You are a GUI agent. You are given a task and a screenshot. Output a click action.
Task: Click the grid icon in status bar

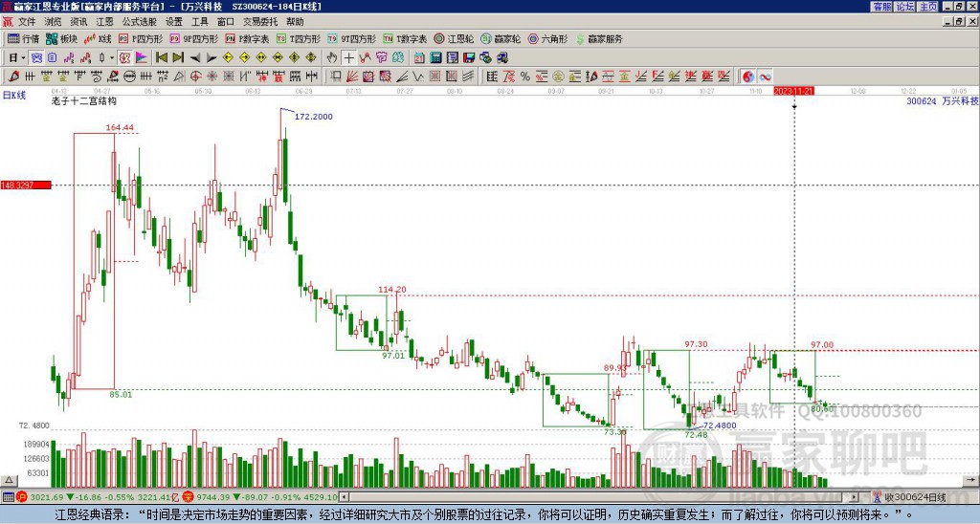click(x=8, y=497)
